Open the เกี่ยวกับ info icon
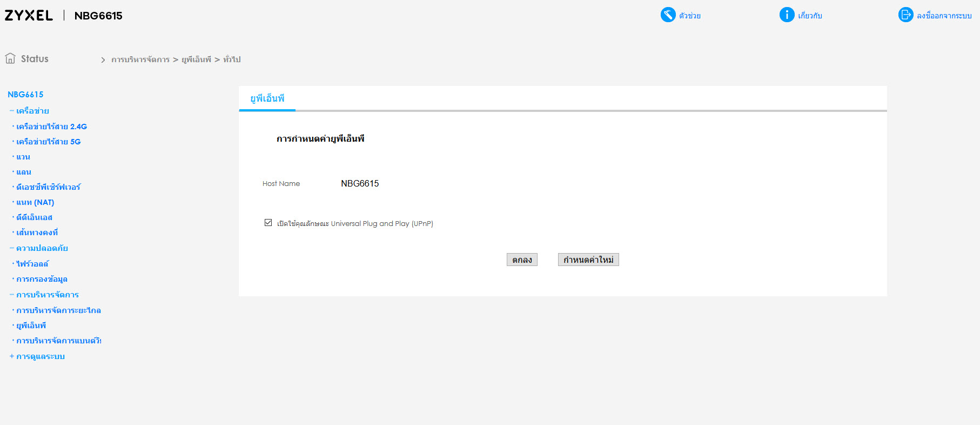Viewport: 980px width, 425px height. [x=787, y=15]
